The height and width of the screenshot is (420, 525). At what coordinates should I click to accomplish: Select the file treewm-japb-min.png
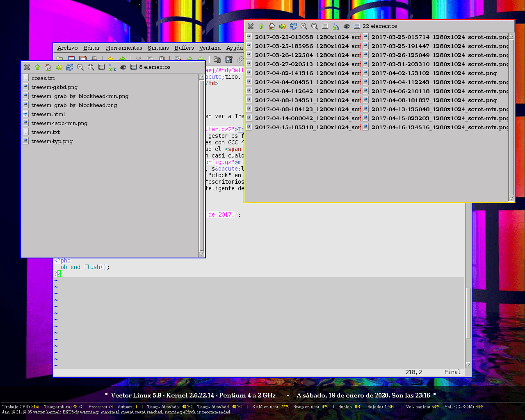coord(55,123)
